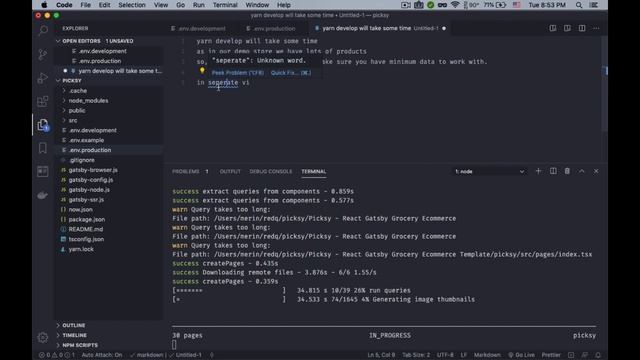This screenshot has height=360, width=640.
Task: Close the terminal panel
Action: click(x=596, y=171)
